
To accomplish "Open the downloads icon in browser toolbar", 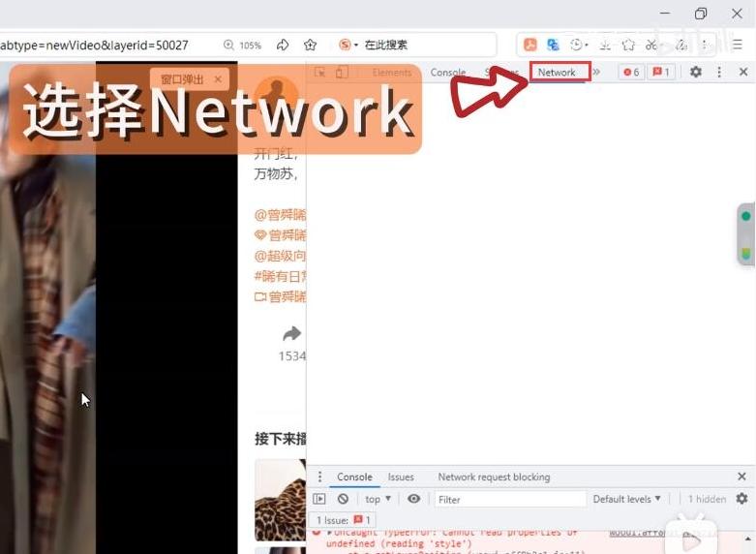I will (605, 45).
